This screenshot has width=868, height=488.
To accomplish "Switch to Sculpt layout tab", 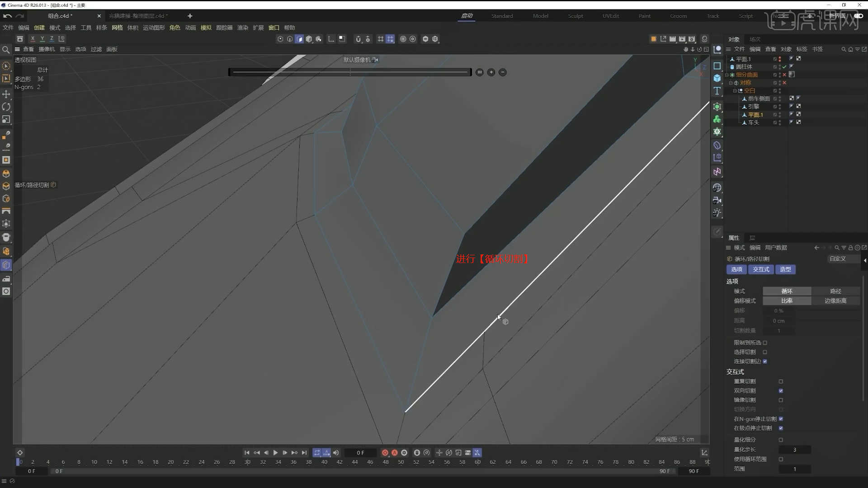I will coord(576,16).
